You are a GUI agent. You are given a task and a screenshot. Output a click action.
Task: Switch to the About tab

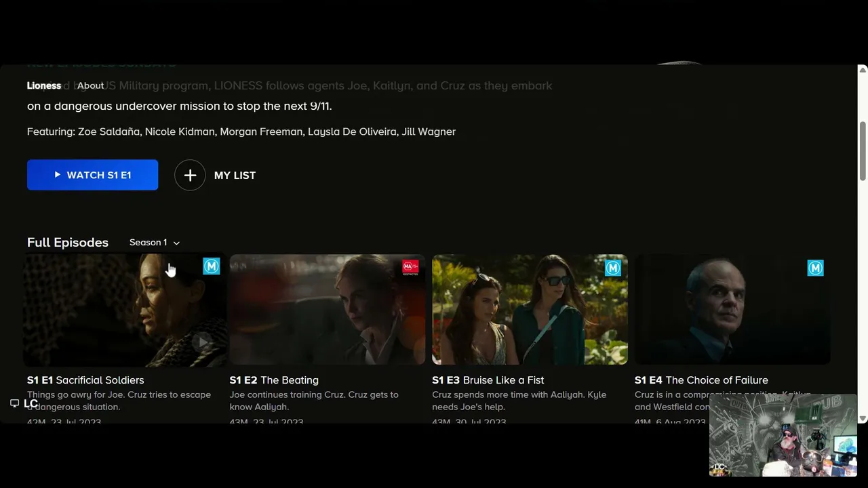pyautogui.click(x=90, y=85)
